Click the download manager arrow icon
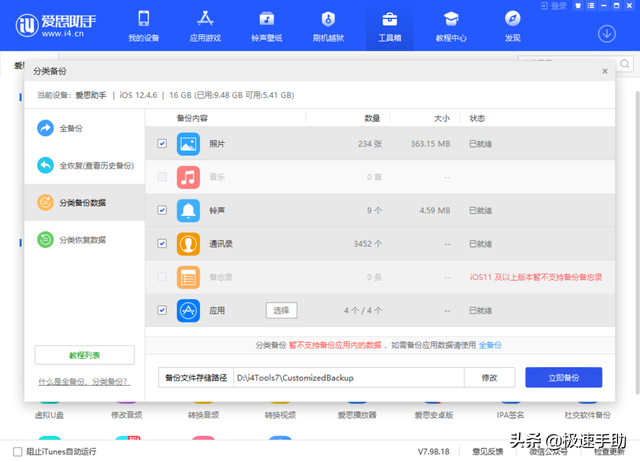The height and width of the screenshot is (462, 640). (607, 34)
